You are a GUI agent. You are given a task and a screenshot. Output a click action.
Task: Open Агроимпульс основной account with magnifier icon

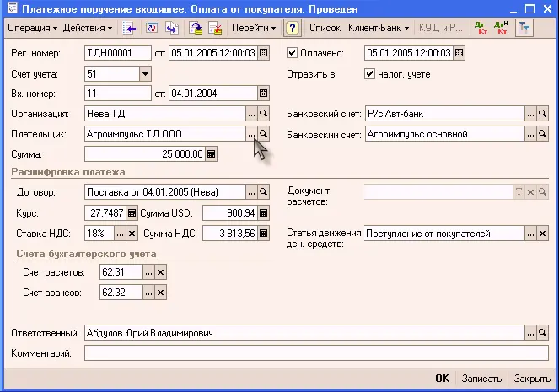(542, 134)
